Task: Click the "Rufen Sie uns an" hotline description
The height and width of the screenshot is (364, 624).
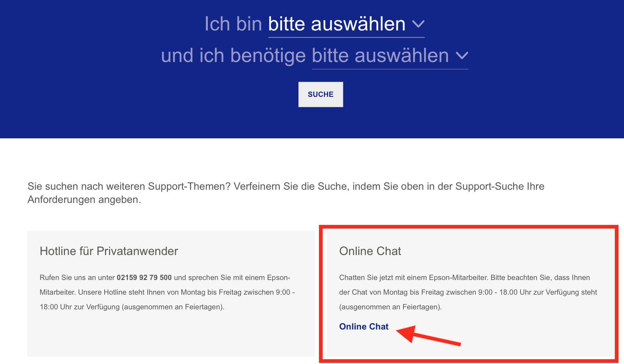Action: click(167, 292)
